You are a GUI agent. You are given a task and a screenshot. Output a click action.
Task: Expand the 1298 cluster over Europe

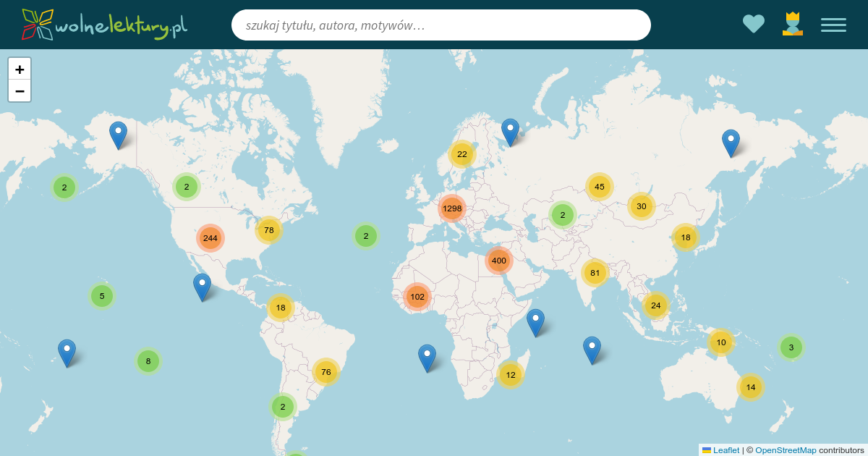452,209
